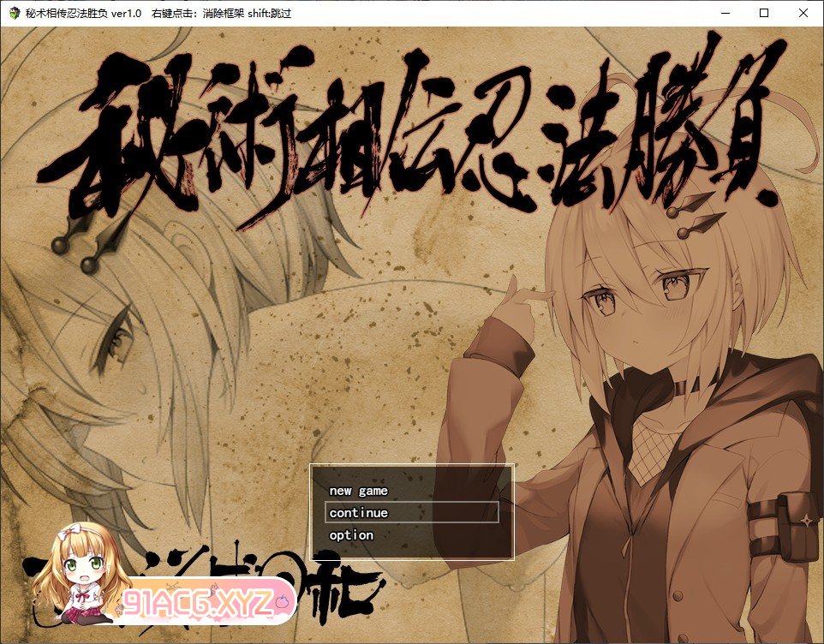This screenshot has height=644, width=824.
Task: Open the option menu entry
Action: point(351,535)
